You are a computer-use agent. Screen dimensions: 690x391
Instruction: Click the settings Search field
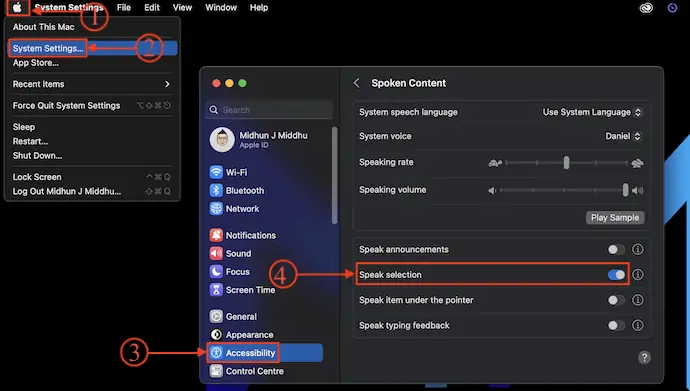(x=269, y=110)
